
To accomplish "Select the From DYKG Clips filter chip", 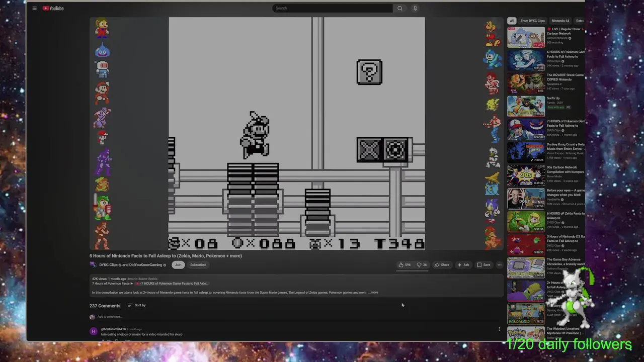I will [532, 21].
